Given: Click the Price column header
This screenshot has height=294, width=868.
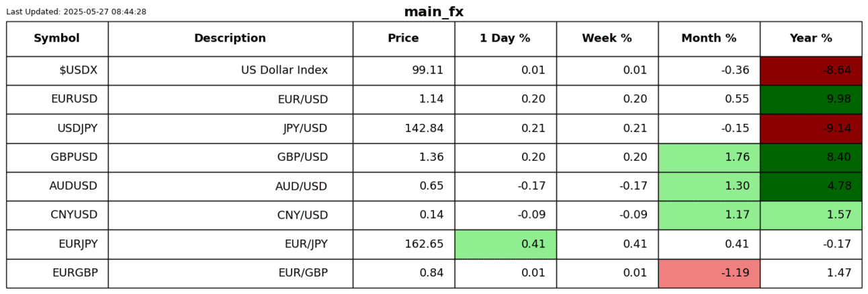Looking at the screenshot, I should (x=403, y=38).
